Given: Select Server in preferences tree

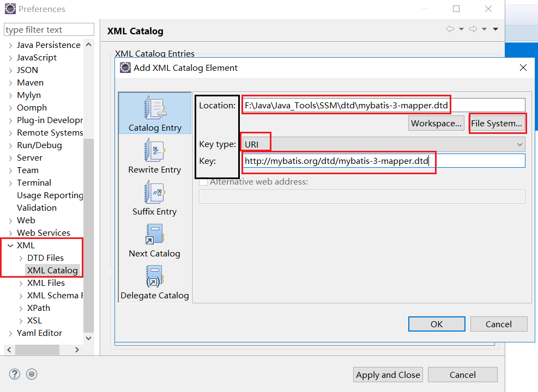Looking at the screenshot, I should [29, 158].
